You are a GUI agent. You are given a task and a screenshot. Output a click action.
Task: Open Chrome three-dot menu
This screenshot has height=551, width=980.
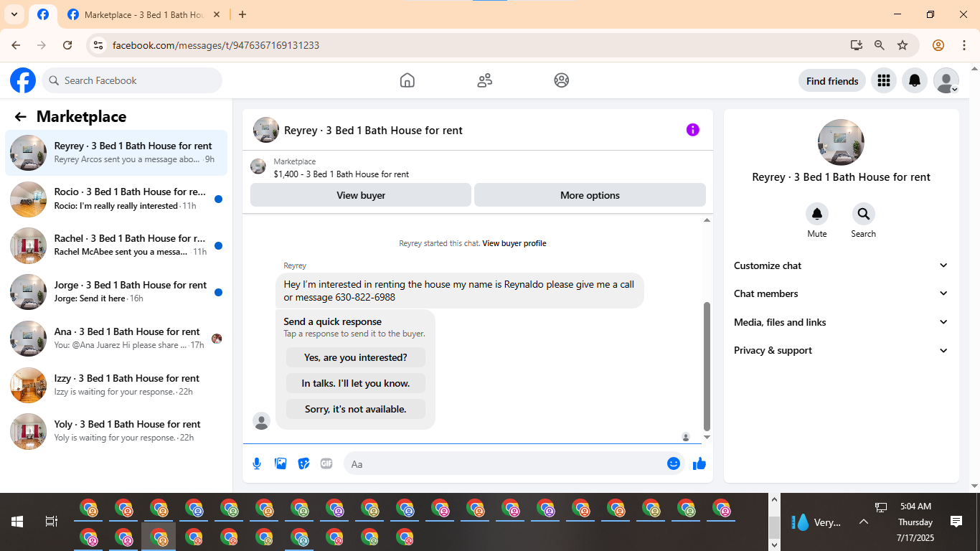964,45
